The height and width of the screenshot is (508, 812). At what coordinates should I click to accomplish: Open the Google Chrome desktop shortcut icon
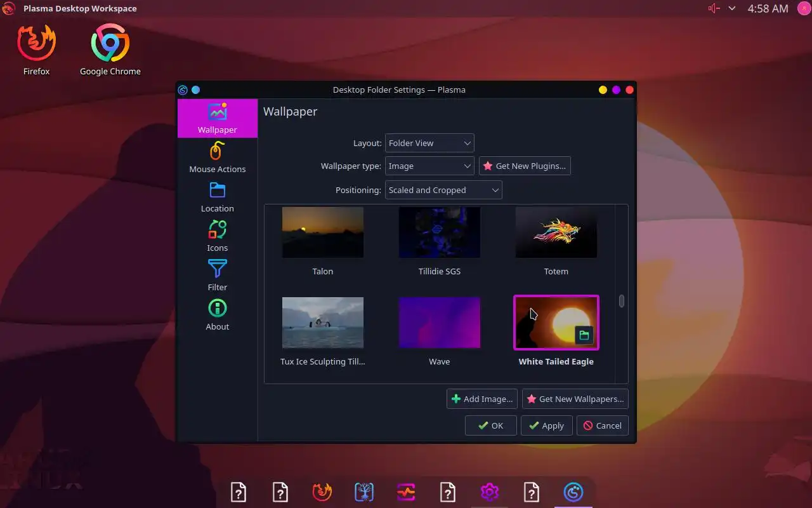coord(110,43)
